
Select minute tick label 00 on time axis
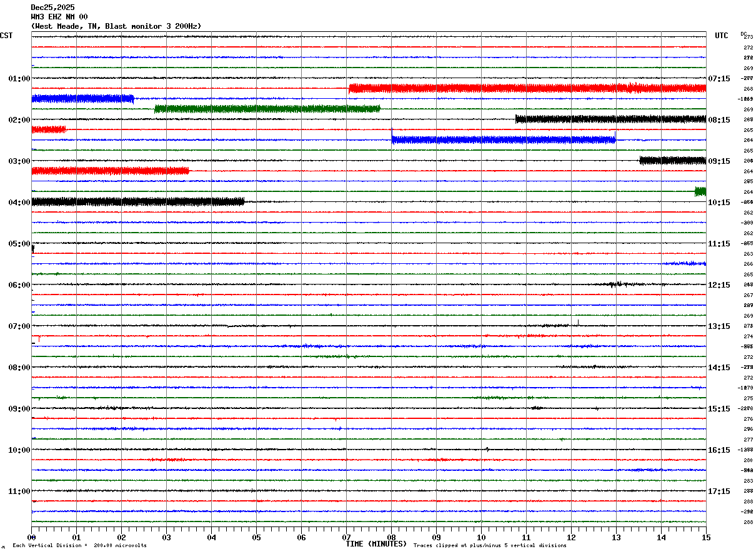coord(31,537)
